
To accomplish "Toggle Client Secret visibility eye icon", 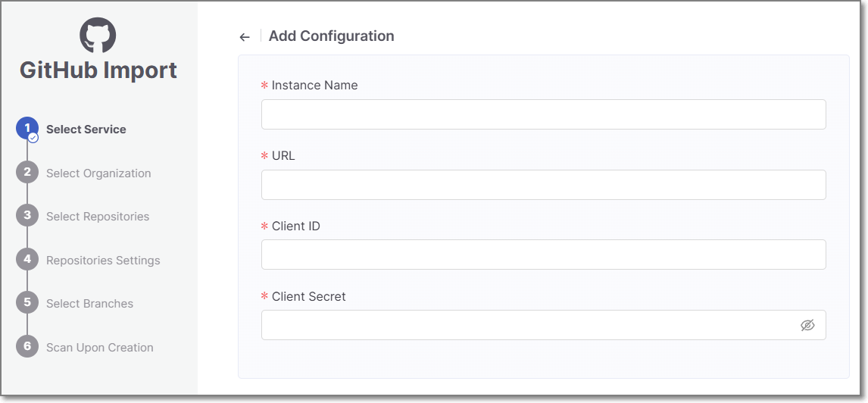I will pyautogui.click(x=807, y=325).
